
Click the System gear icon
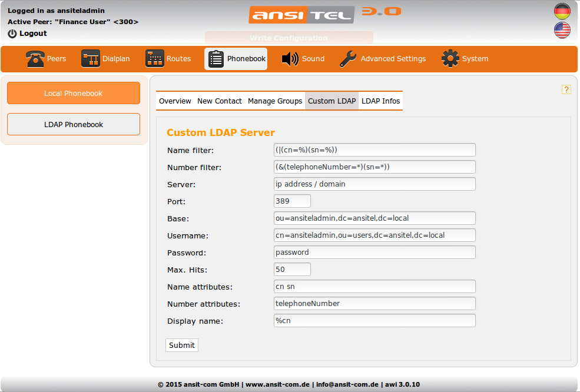pyautogui.click(x=450, y=59)
